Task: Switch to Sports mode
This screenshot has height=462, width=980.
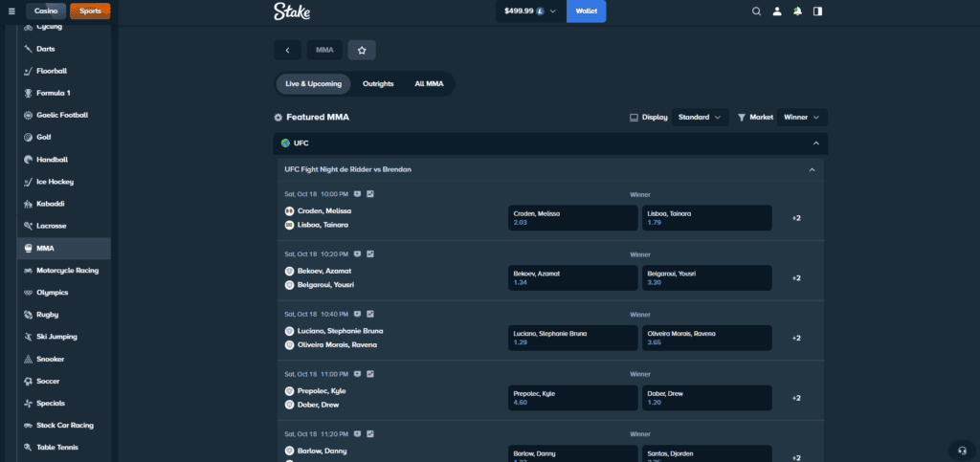Action: pos(90,11)
